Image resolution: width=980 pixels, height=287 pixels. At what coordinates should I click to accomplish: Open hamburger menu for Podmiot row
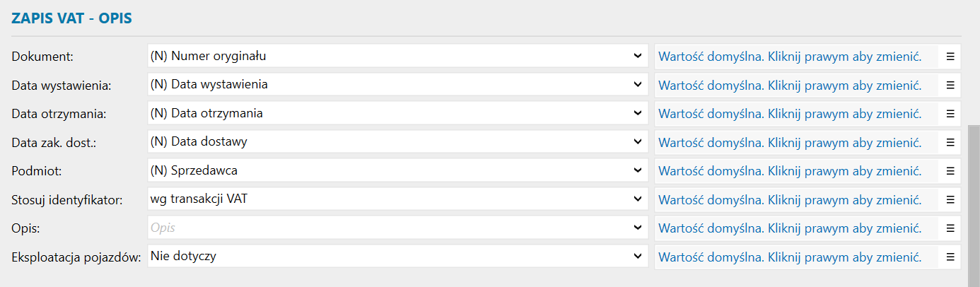click(950, 171)
